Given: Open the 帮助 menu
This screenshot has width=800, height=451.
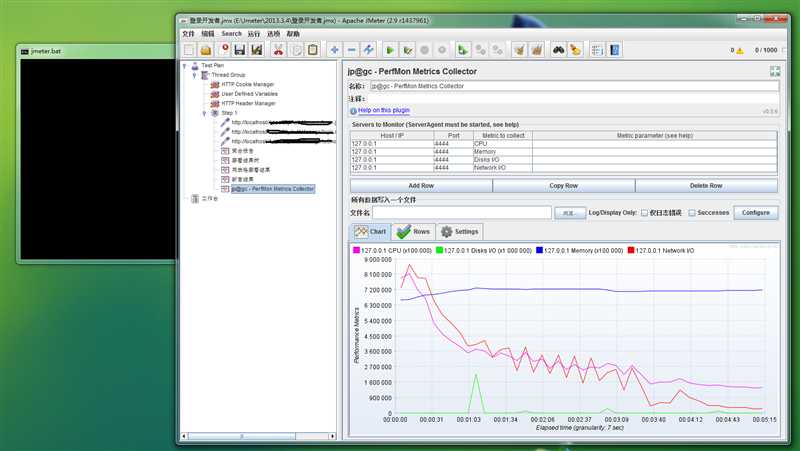Looking at the screenshot, I should pos(293,34).
